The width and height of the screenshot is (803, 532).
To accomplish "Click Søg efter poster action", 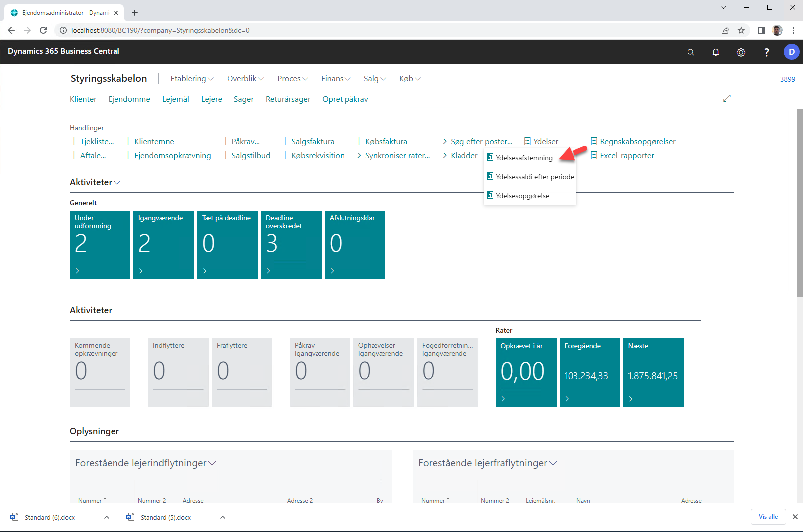I will point(477,142).
